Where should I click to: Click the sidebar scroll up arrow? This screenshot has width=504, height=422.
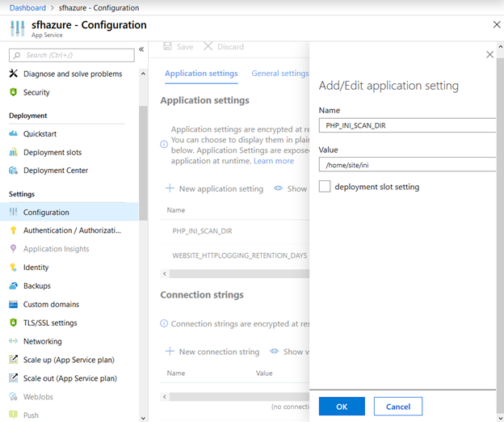(x=143, y=74)
